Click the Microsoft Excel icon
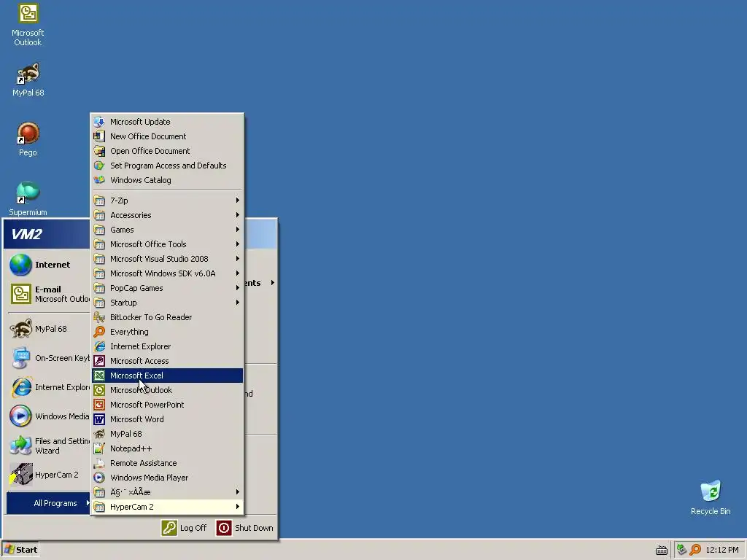747x560 pixels. click(99, 376)
